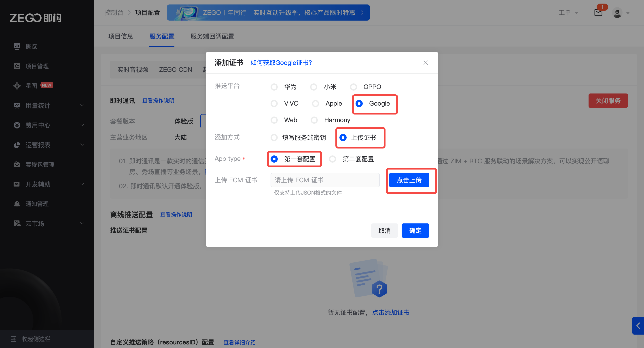Click the 通知管理 bell icon
The image size is (644, 348).
[x=17, y=204]
